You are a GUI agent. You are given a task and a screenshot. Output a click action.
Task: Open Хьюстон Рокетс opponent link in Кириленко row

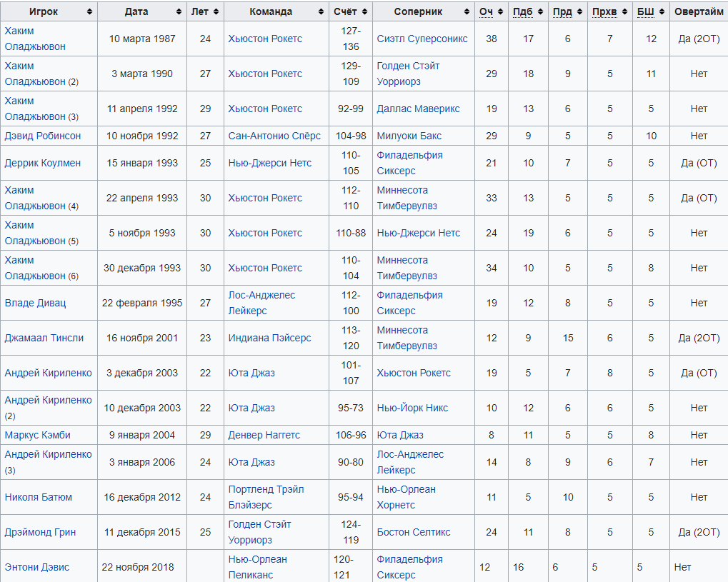pyautogui.click(x=414, y=373)
